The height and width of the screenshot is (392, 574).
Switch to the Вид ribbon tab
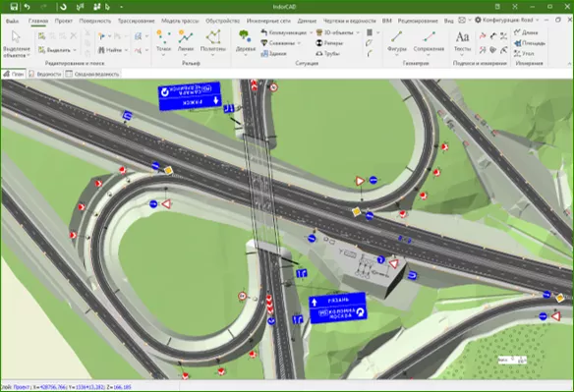[448, 21]
